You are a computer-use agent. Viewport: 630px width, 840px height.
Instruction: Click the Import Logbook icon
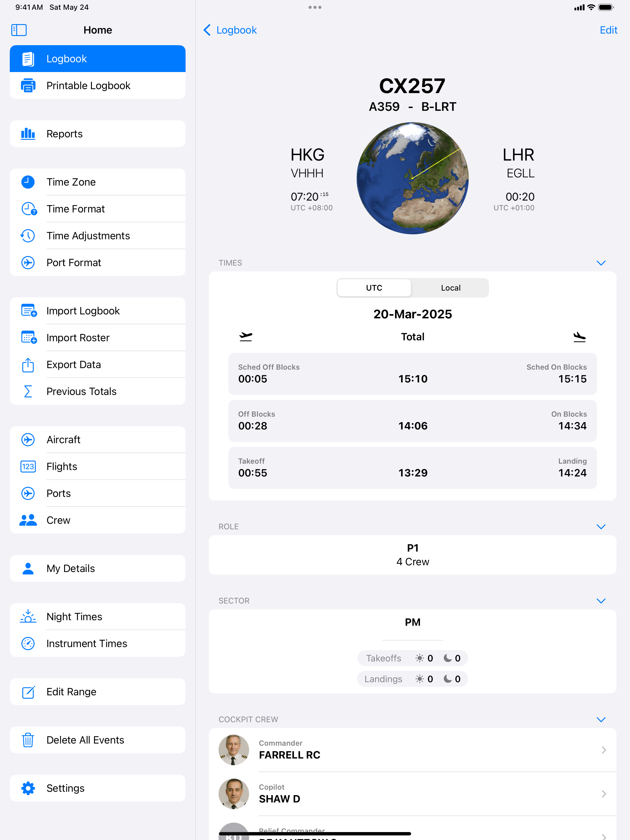29,311
